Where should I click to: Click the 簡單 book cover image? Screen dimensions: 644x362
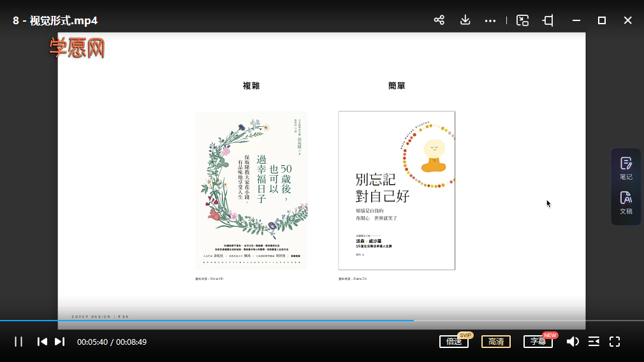click(x=397, y=191)
